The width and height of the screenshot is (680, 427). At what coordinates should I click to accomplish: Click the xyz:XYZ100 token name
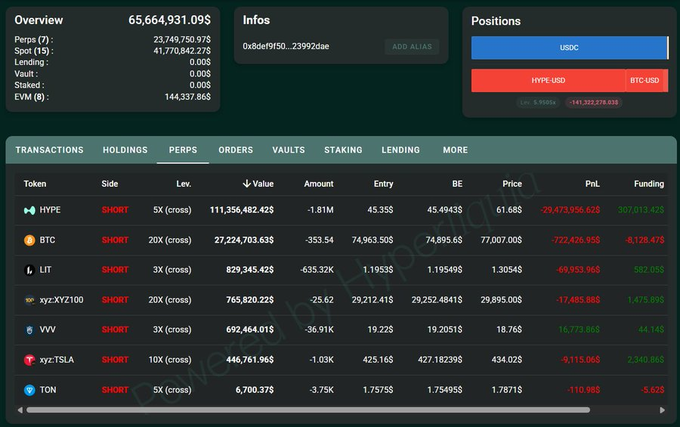click(62, 300)
